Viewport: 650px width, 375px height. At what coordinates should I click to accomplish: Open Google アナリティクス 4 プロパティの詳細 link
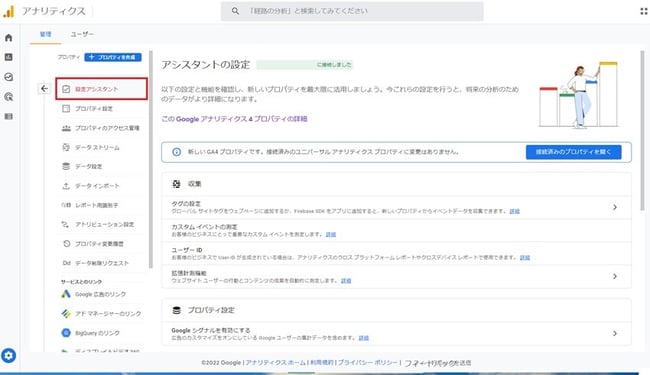click(x=234, y=119)
